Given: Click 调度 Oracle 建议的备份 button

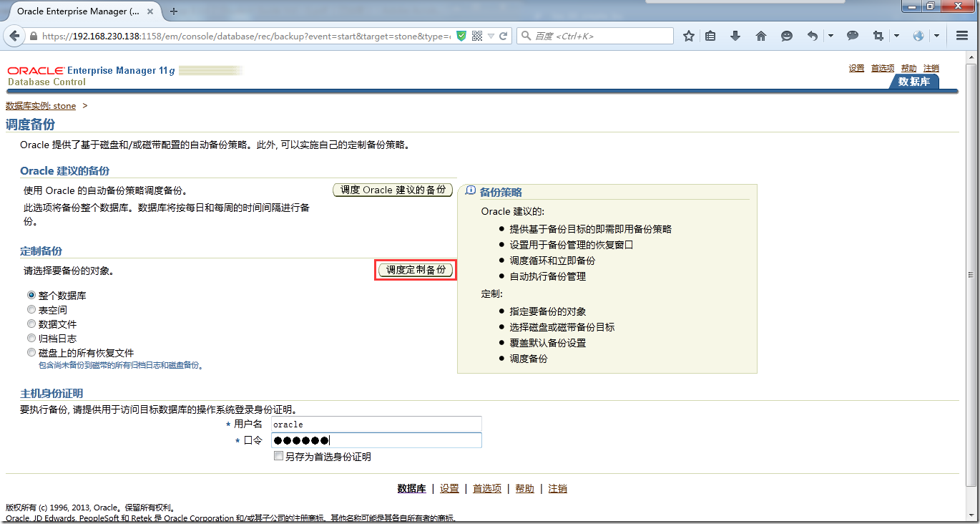Looking at the screenshot, I should [393, 190].
